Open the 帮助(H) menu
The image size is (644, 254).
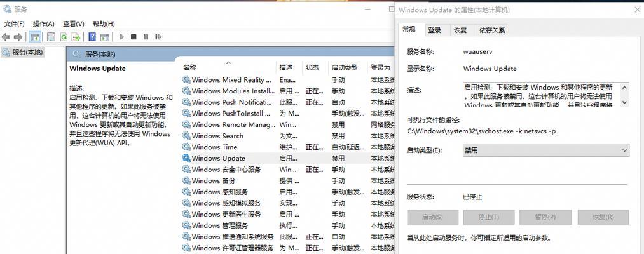104,23
